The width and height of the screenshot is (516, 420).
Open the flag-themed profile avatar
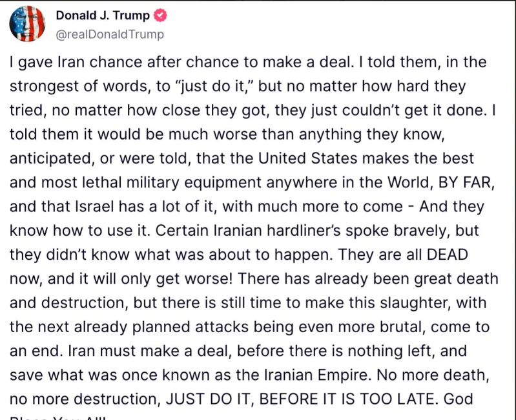[27, 24]
